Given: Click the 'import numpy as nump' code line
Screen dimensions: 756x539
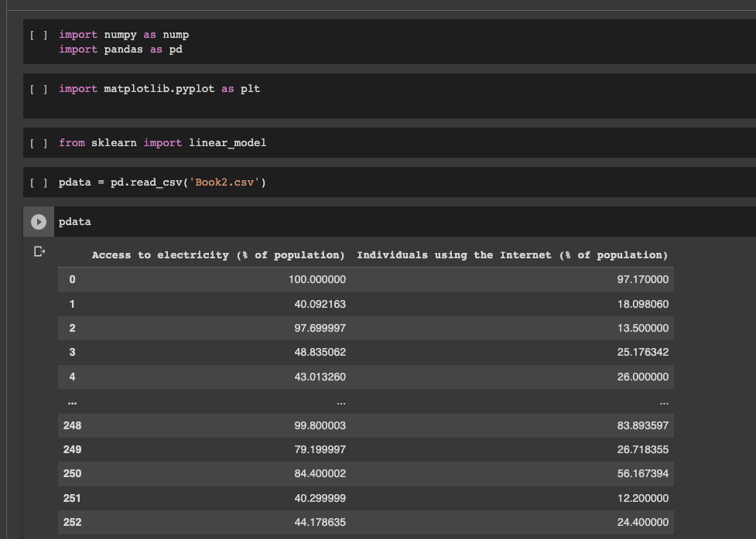Looking at the screenshot, I should (124, 35).
